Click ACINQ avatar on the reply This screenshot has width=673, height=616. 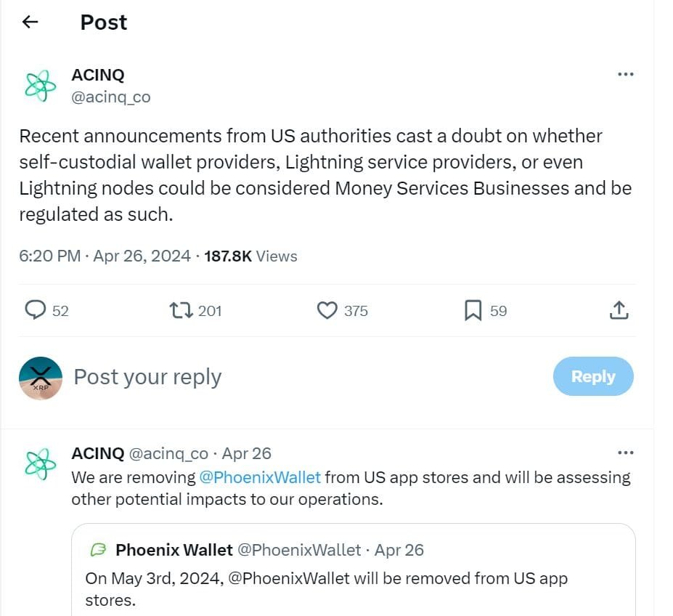pos(40,464)
